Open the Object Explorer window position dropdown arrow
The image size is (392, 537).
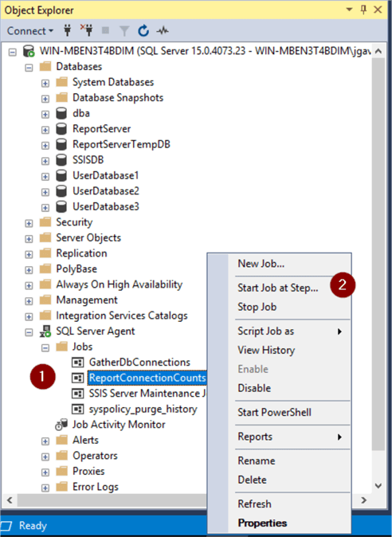(x=350, y=10)
